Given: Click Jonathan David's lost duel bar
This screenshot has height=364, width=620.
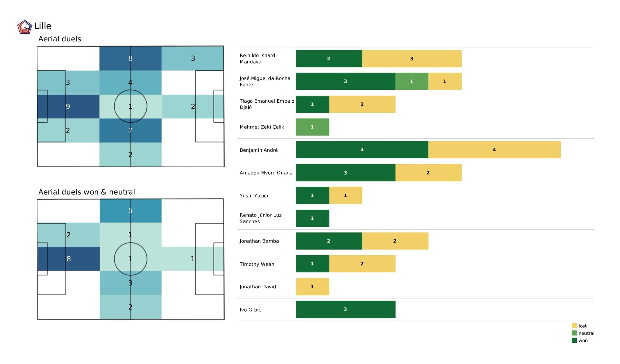Looking at the screenshot, I should (312, 287).
